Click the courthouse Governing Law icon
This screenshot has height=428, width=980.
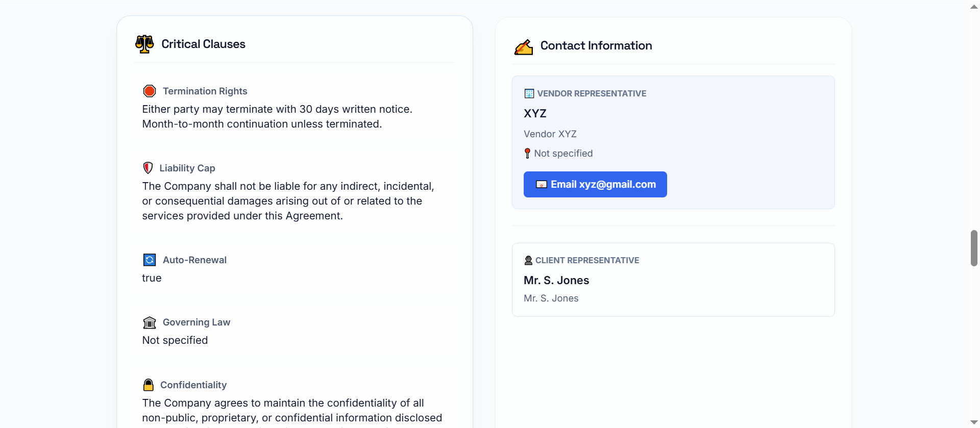click(150, 322)
